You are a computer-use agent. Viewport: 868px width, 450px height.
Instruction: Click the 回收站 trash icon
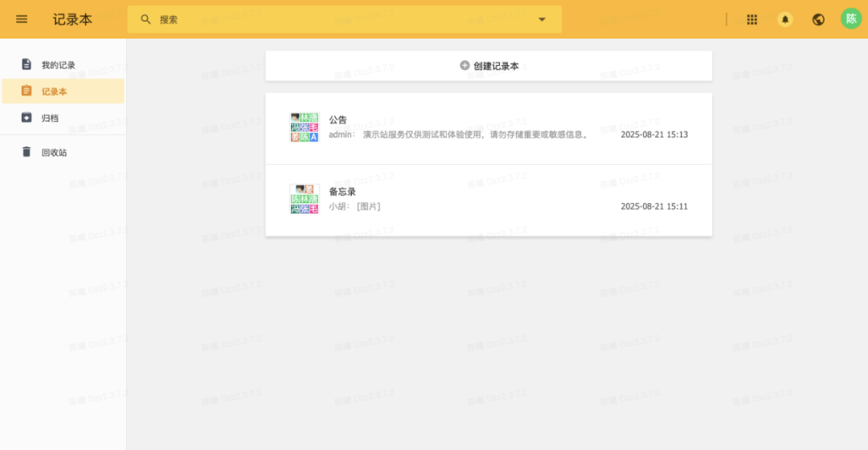27,152
